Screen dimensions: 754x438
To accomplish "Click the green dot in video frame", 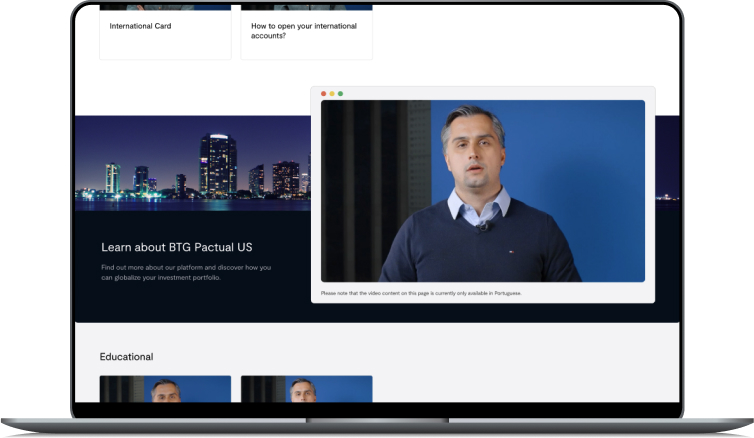I will click(340, 94).
